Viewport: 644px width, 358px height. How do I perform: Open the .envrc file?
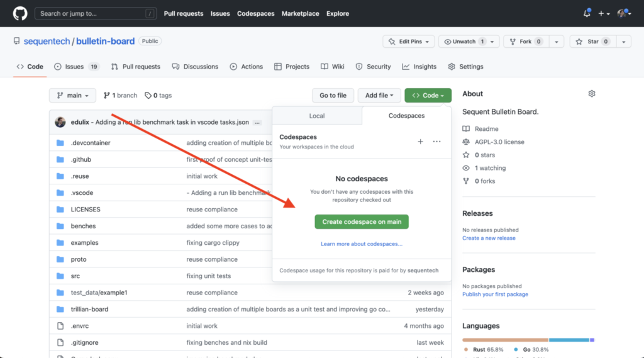pos(80,326)
